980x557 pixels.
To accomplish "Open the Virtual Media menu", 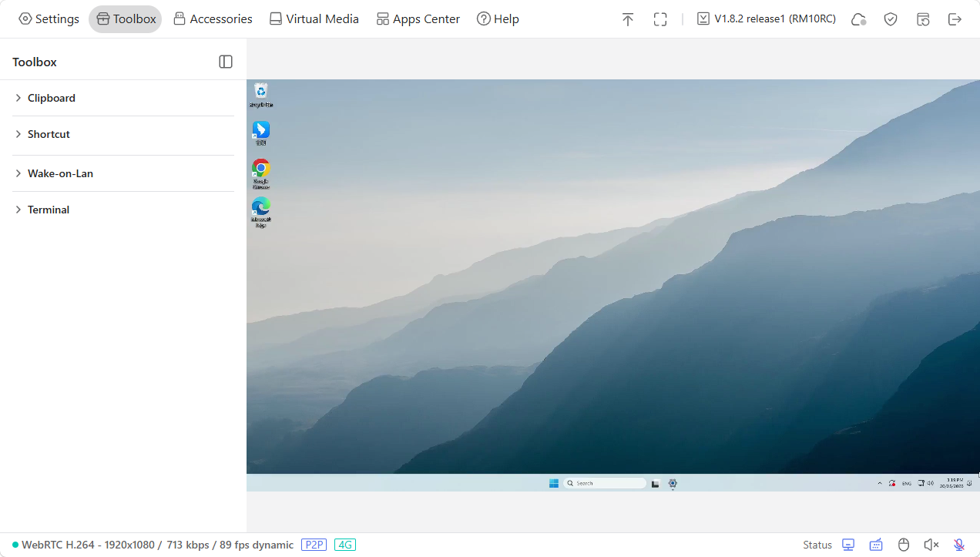I will click(314, 19).
